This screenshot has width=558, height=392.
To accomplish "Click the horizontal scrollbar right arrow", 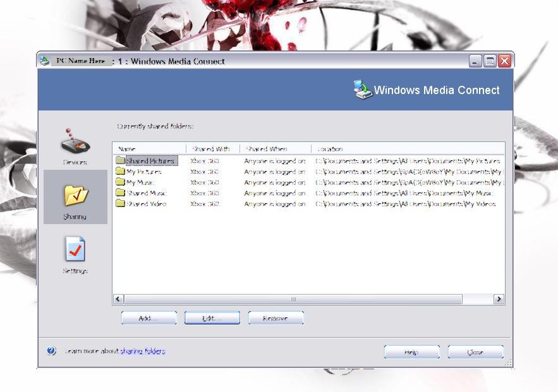I will [499, 299].
